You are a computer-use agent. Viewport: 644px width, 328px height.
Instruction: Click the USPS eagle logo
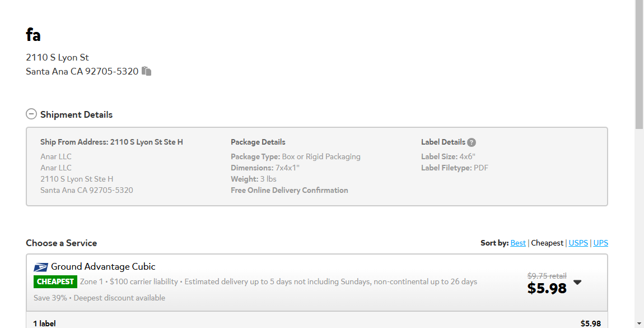[x=41, y=267]
